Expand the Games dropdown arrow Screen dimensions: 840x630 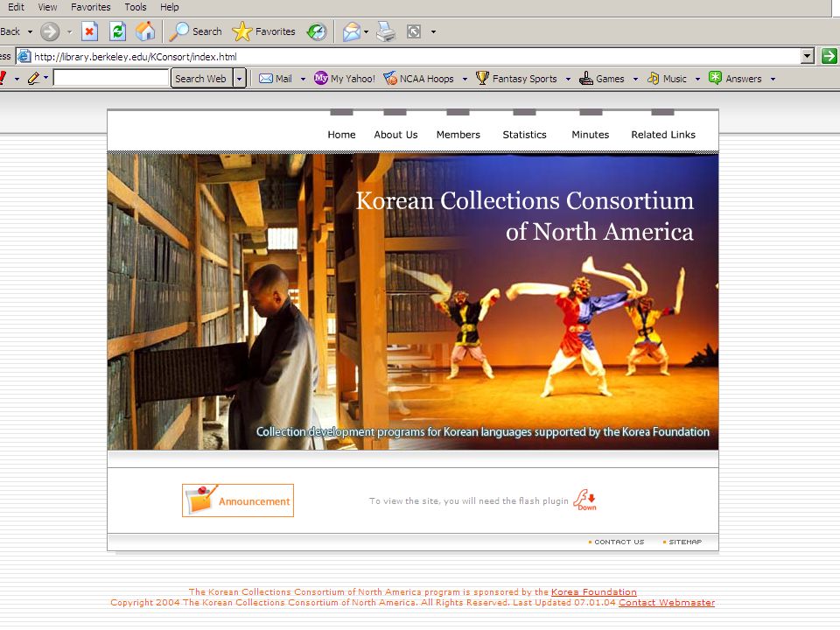click(x=635, y=79)
